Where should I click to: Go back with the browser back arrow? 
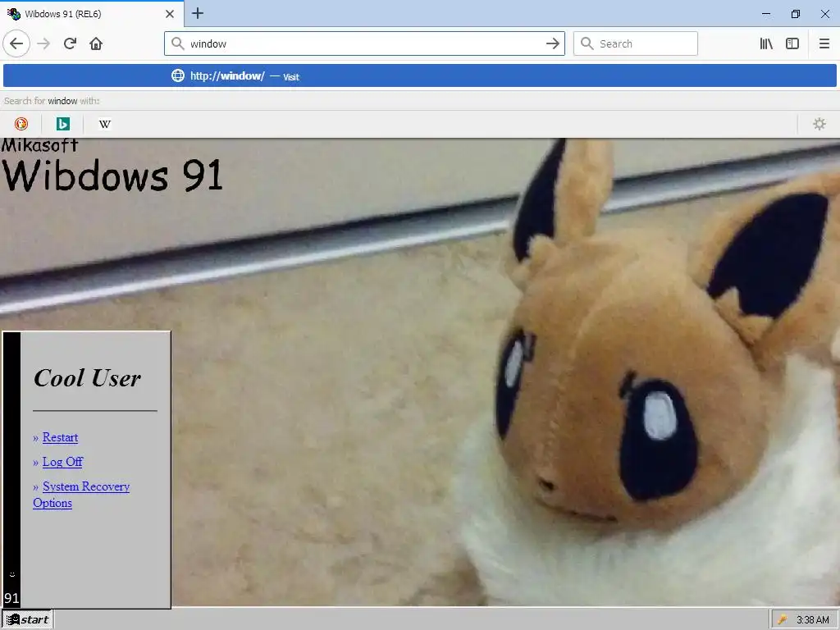pos(16,43)
